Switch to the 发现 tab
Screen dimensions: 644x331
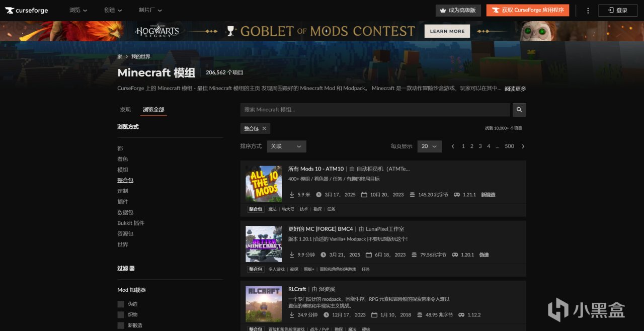click(125, 110)
